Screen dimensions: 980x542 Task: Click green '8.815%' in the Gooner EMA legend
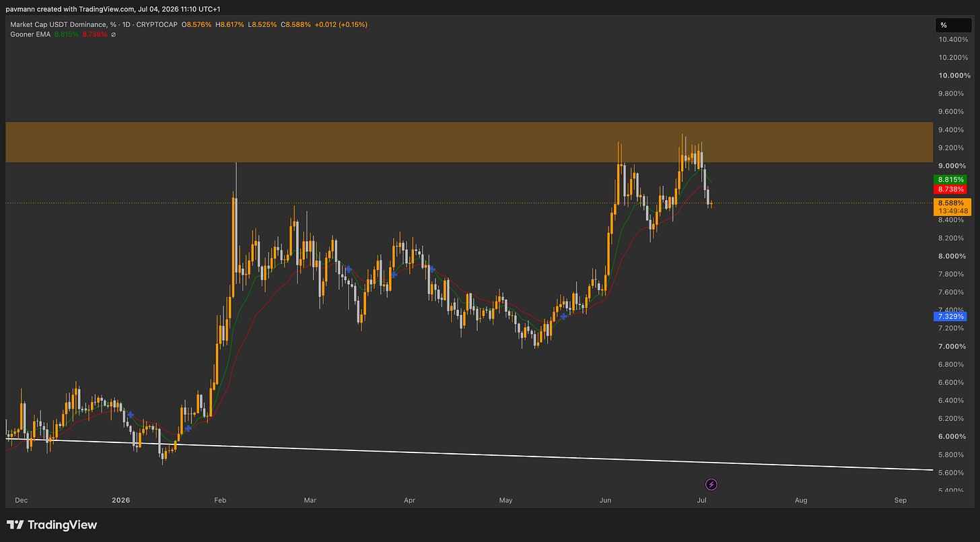(68, 34)
